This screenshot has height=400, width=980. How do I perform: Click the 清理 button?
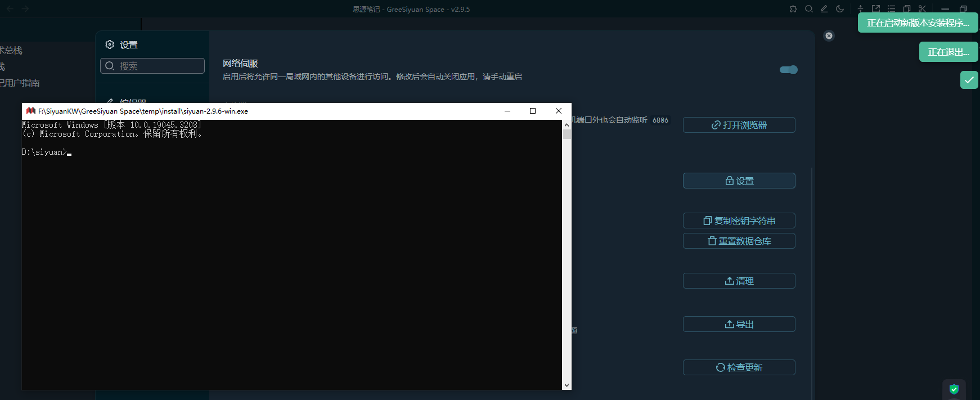pos(739,281)
